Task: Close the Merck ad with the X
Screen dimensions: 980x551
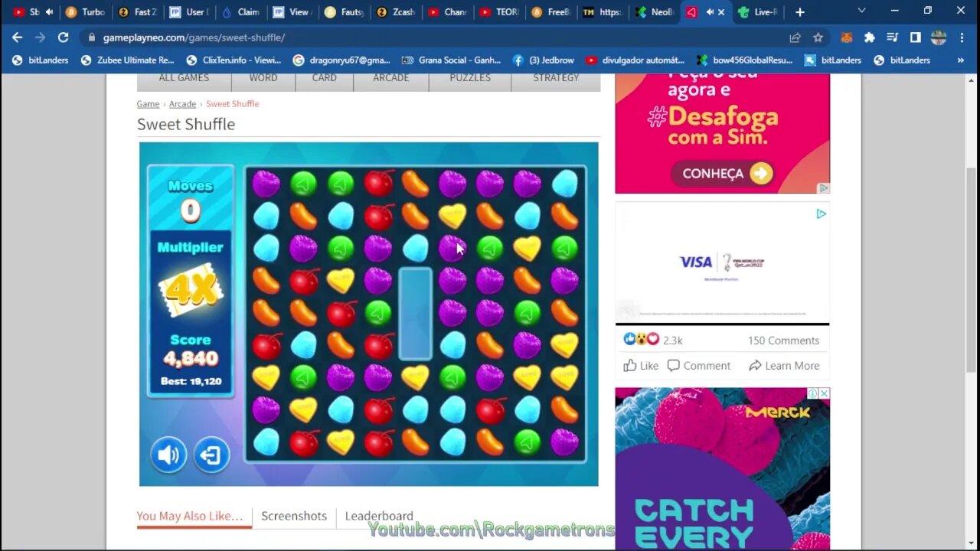Action: click(x=824, y=393)
